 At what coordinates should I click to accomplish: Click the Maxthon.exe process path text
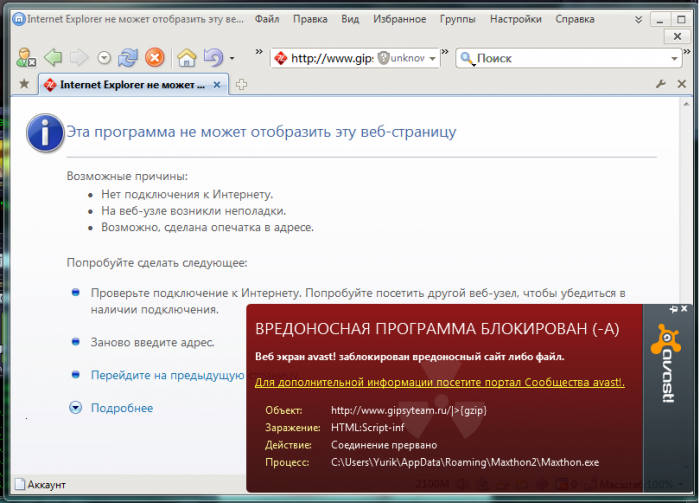point(465,462)
